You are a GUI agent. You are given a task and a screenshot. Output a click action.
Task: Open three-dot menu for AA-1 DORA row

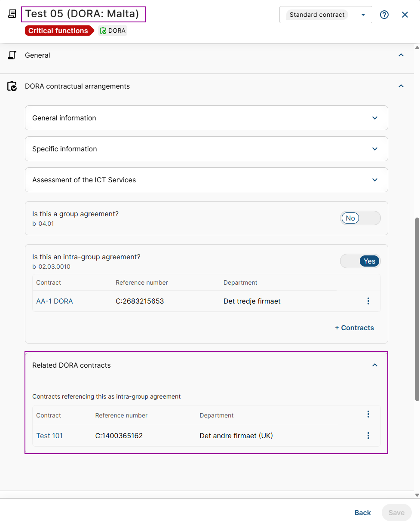tap(368, 301)
